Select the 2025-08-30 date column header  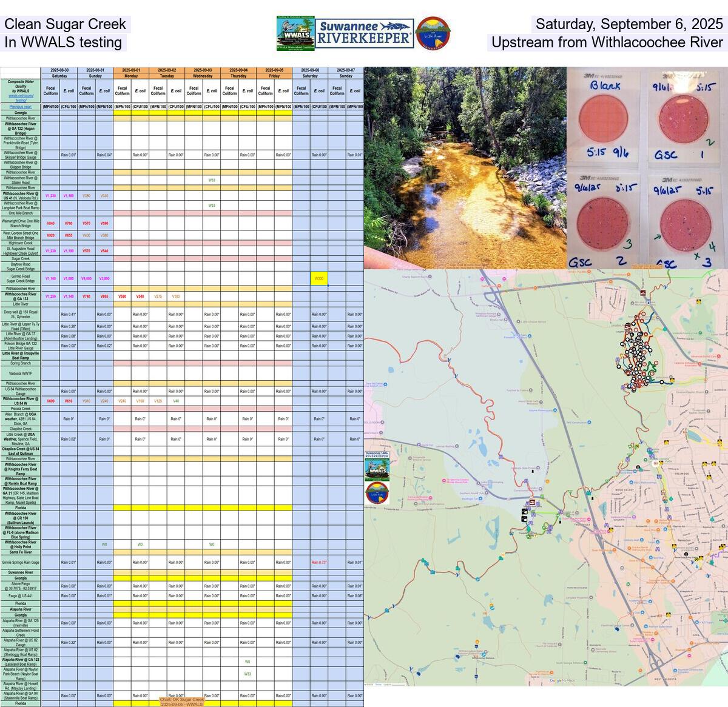(x=59, y=70)
